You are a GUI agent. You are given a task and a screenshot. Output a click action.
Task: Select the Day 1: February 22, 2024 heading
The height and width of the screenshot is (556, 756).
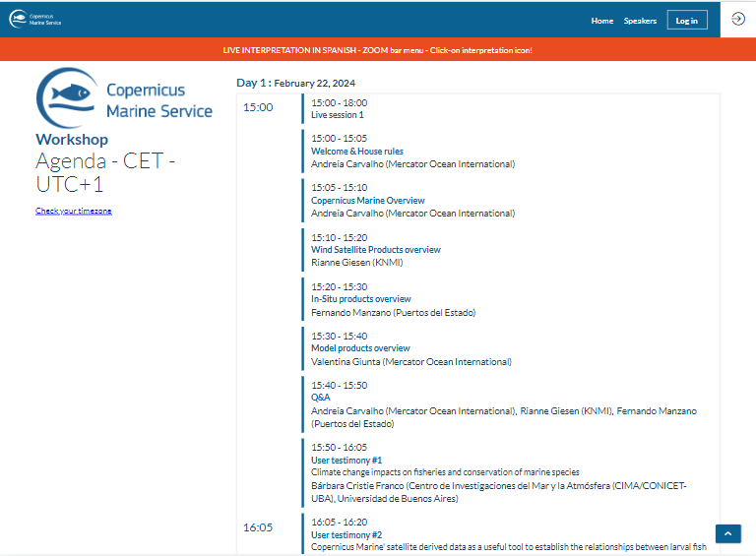(x=295, y=83)
